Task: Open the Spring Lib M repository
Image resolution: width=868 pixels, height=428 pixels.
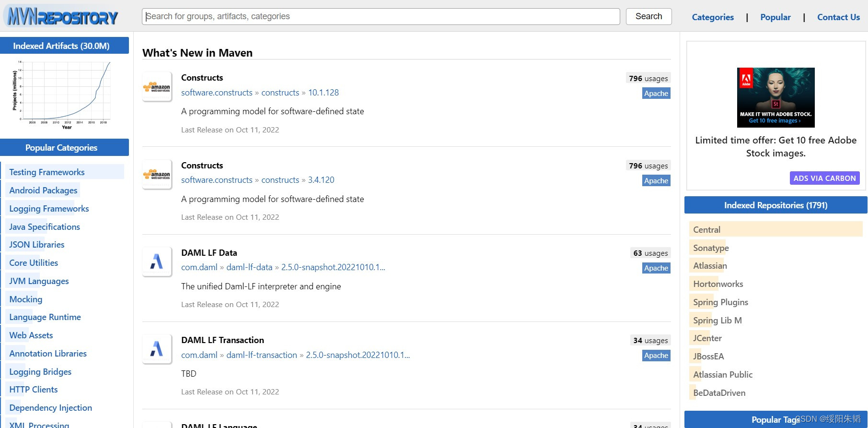Action: click(x=717, y=321)
